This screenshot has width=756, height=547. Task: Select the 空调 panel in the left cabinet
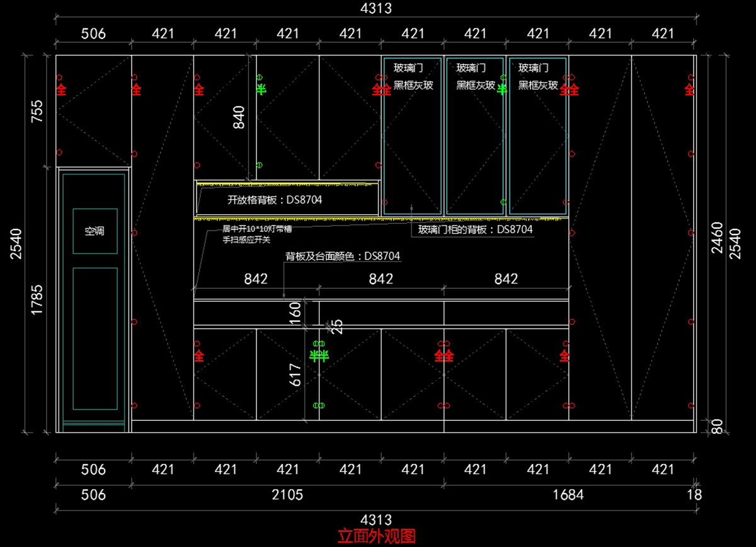pos(94,231)
